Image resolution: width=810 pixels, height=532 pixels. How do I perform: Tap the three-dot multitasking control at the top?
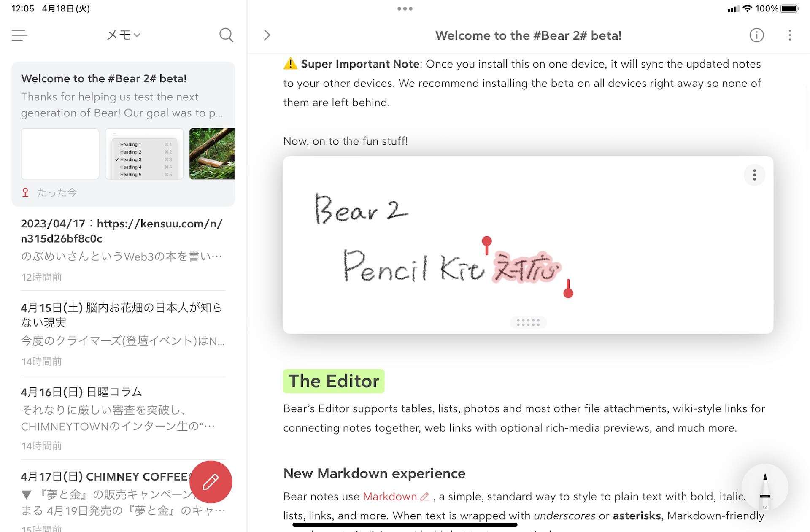tap(405, 8)
